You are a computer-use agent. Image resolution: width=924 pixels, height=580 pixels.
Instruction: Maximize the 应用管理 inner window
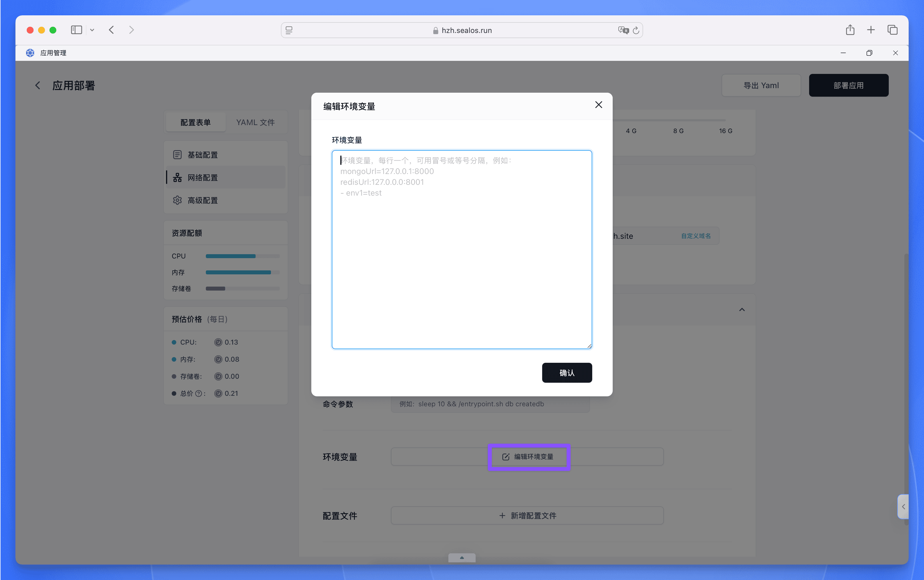pos(869,53)
